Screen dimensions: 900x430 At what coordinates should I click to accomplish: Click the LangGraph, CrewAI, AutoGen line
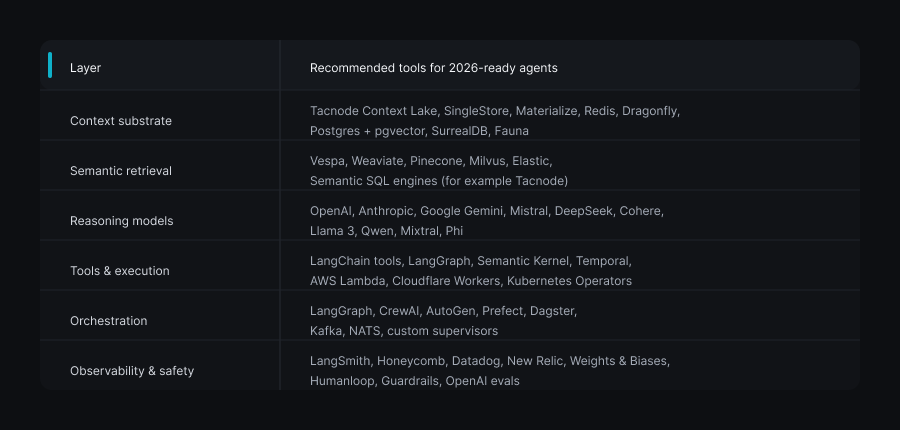443,311
